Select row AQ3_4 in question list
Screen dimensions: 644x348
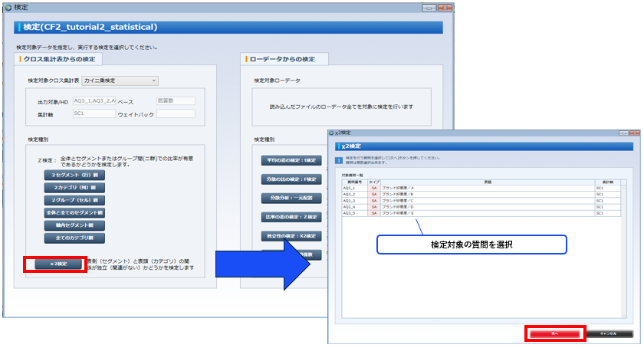(x=481, y=207)
